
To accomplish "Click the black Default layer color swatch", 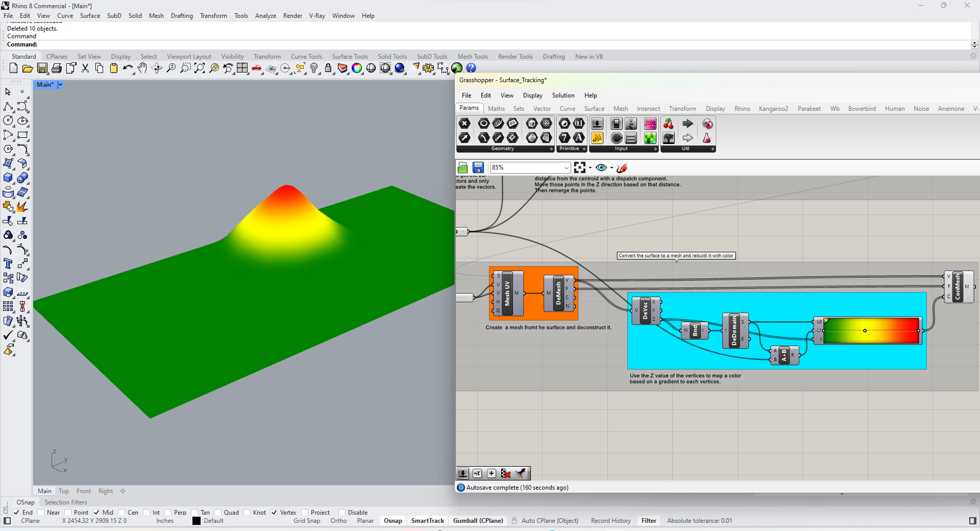I will 197,521.
